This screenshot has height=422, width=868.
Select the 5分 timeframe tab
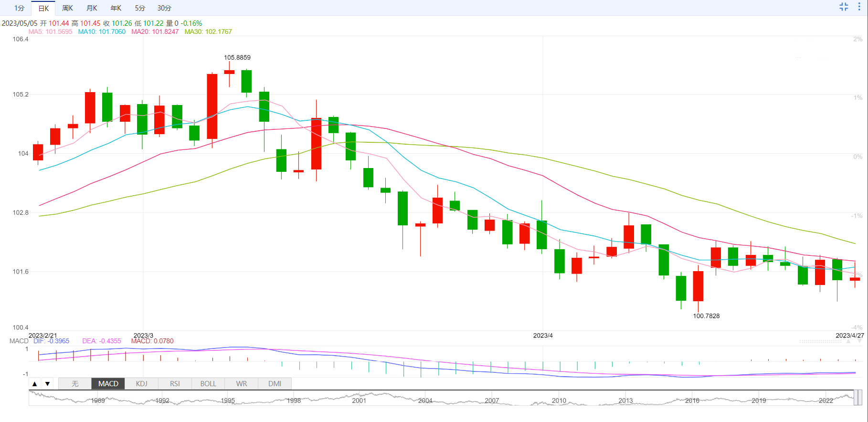point(140,8)
